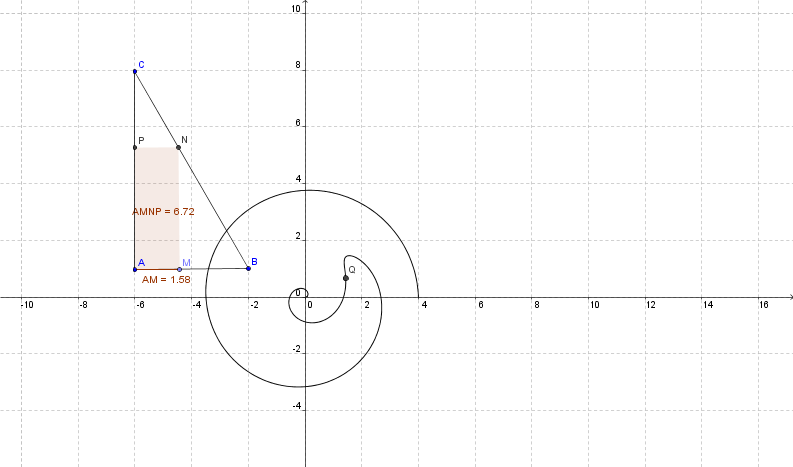Click the AMNP = 6.72 area label
This screenshot has height=467, width=793.
(x=163, y=211)
